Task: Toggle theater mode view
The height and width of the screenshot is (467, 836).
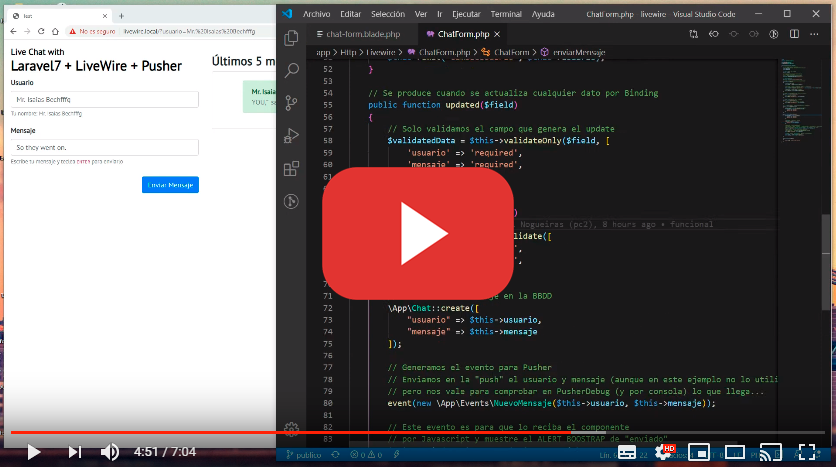Action: pos(735,453)
